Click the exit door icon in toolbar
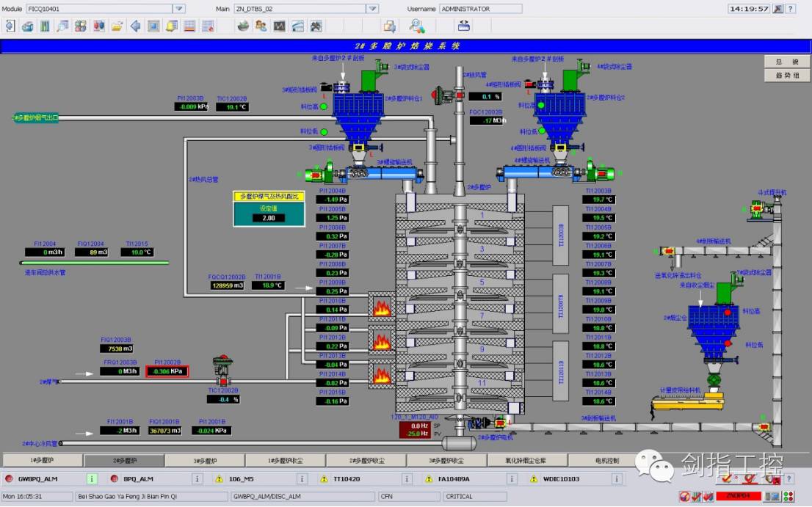812x507 pixels. coord(10,26)
